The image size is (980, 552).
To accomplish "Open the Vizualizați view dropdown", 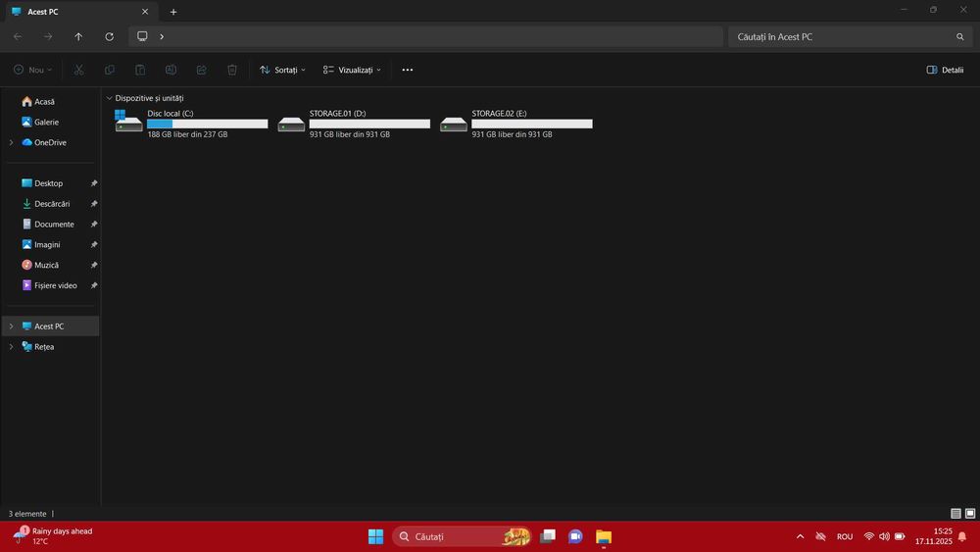I will [x=352, y=70].
